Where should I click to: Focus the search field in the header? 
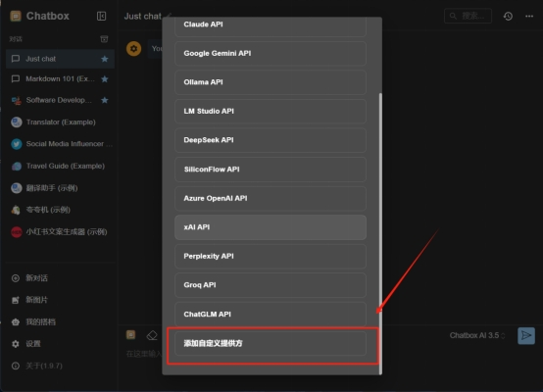coord(468,16)
